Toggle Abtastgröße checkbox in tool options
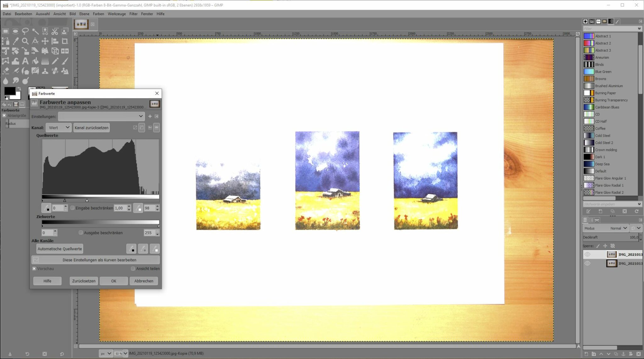644x359 pixels. 4,115
